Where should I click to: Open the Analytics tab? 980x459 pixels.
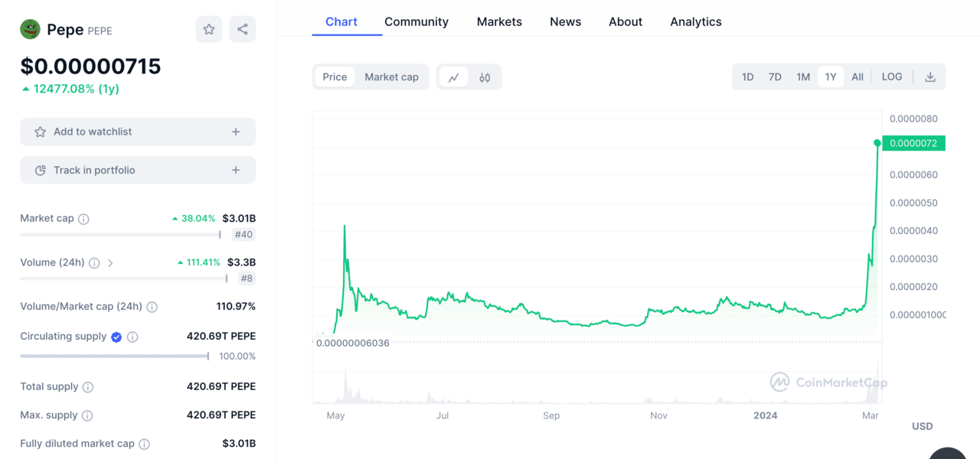(x=695, y=22)
